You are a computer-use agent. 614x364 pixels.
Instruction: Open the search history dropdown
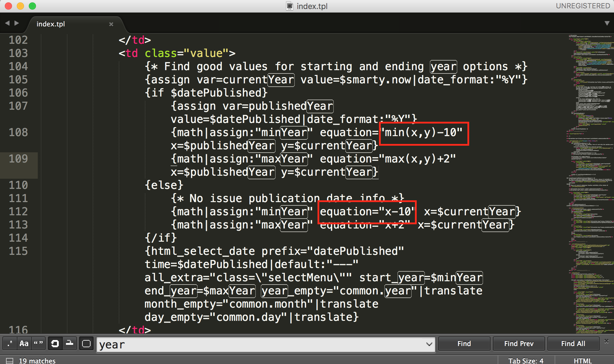pos(429,344)
